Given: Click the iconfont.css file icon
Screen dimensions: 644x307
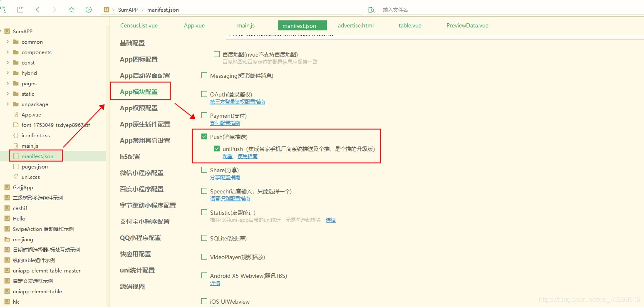Looking at the screenshot, I should [16, 135].
